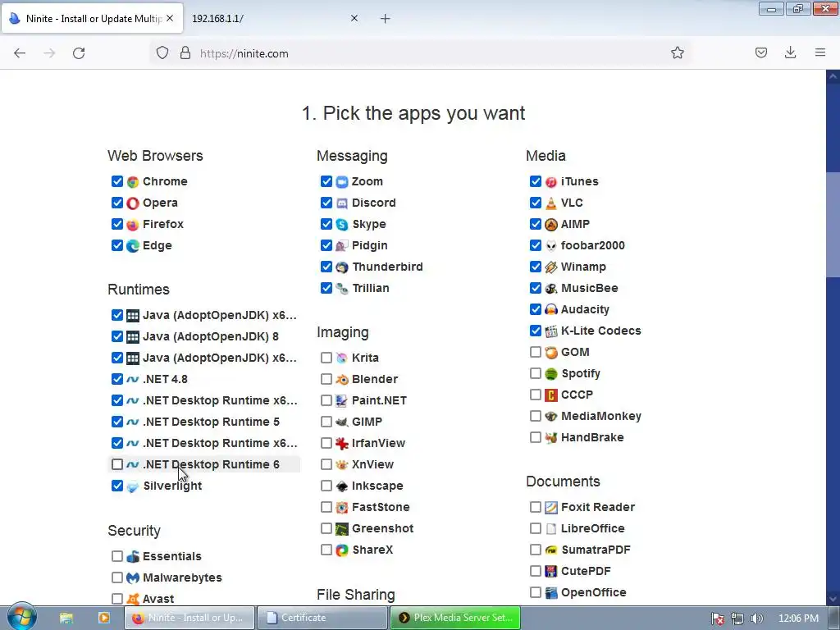
Task: Click the CutePDF icon
Action: (550, 571)
